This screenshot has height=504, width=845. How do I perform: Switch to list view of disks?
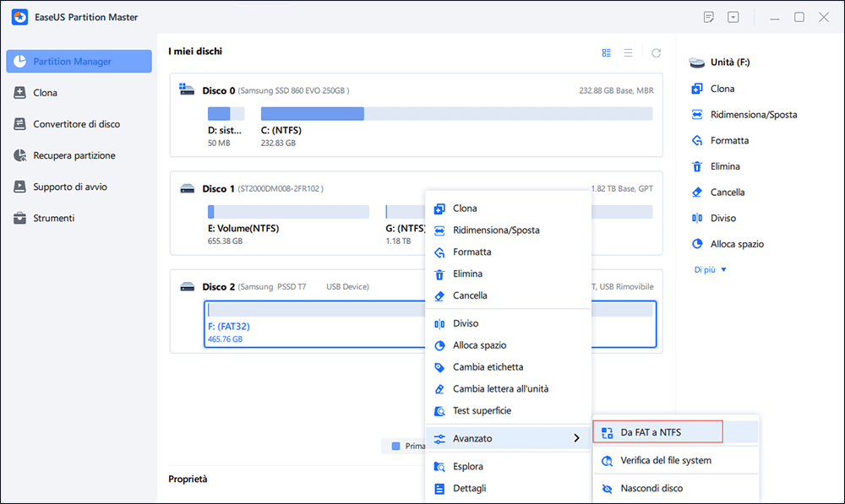[x=629, y=53]
